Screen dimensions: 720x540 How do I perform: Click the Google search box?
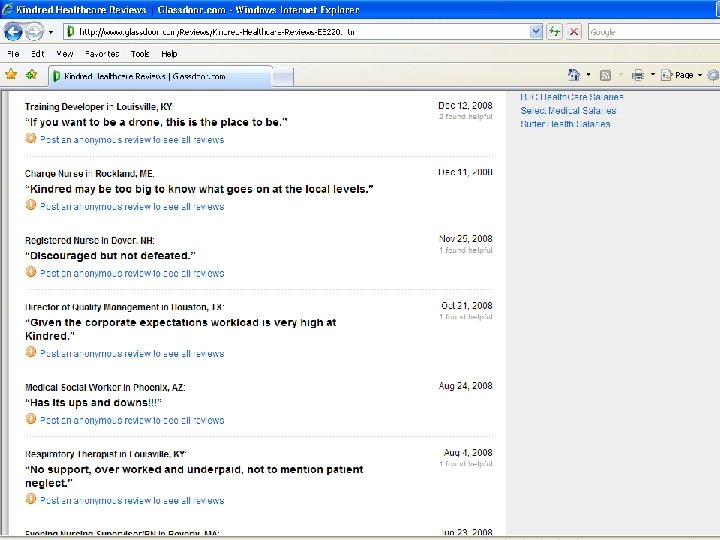point(654,32)
